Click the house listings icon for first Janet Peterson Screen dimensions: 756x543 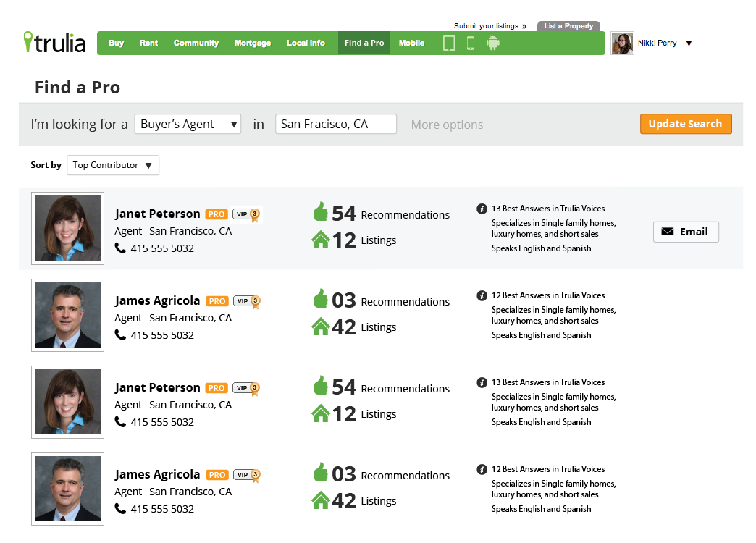321,240
